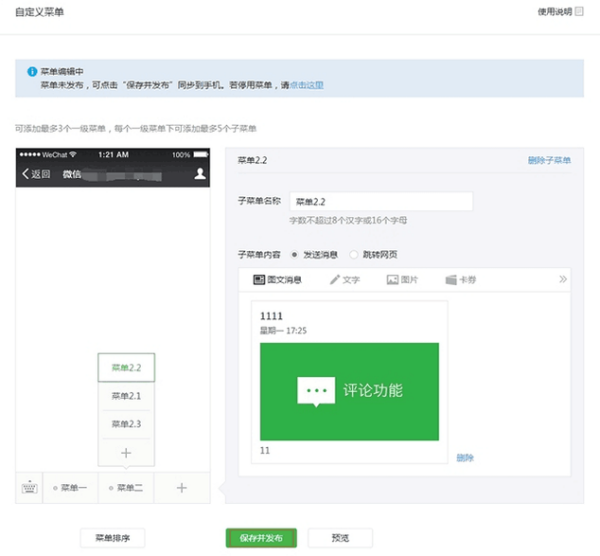
Task: Click the plus icon to add a top-level menu
Action: 182,487
